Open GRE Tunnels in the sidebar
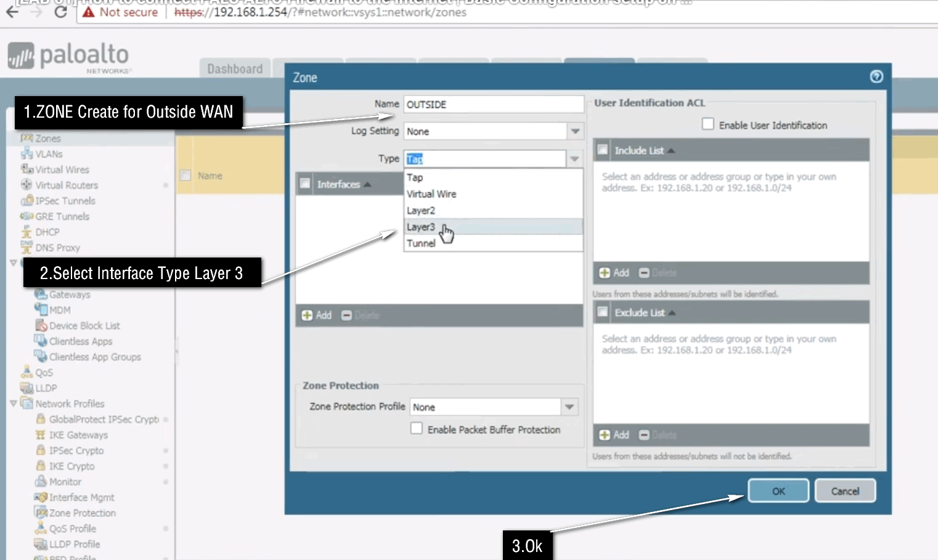 pos(62,216)
